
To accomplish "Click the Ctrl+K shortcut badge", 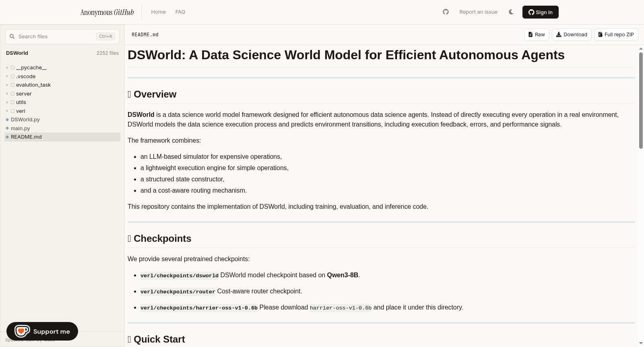I will click(105, 36).
